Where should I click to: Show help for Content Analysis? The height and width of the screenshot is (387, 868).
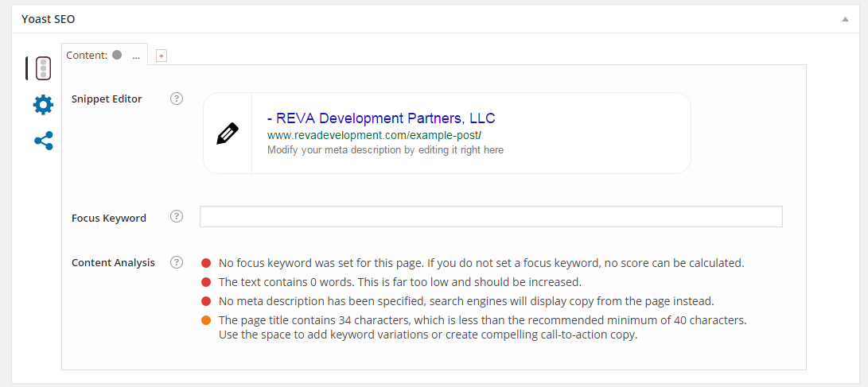point(176,262)
